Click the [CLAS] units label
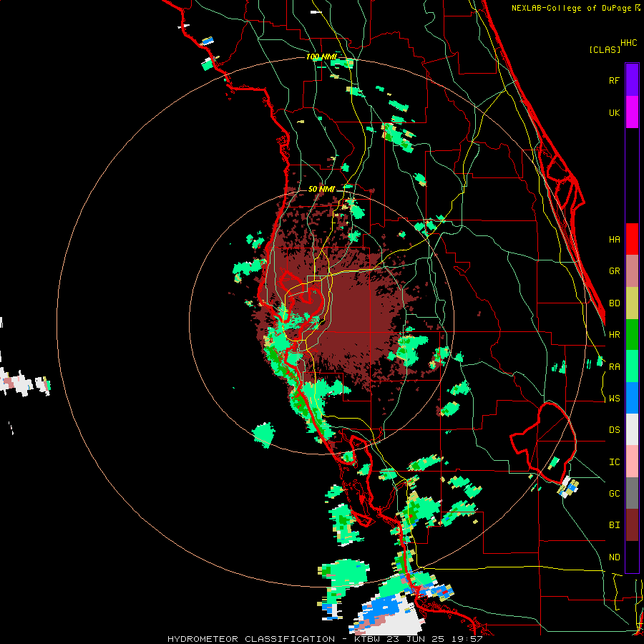This screenshot has width=644, height=644. pyautogui.click(x=605, y=49)
